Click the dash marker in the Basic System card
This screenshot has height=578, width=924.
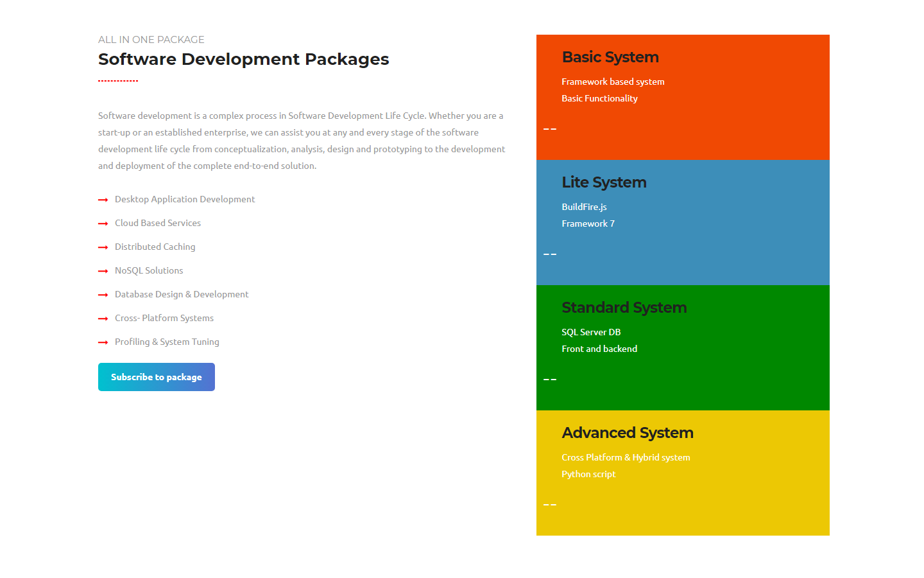coord(550,129)
